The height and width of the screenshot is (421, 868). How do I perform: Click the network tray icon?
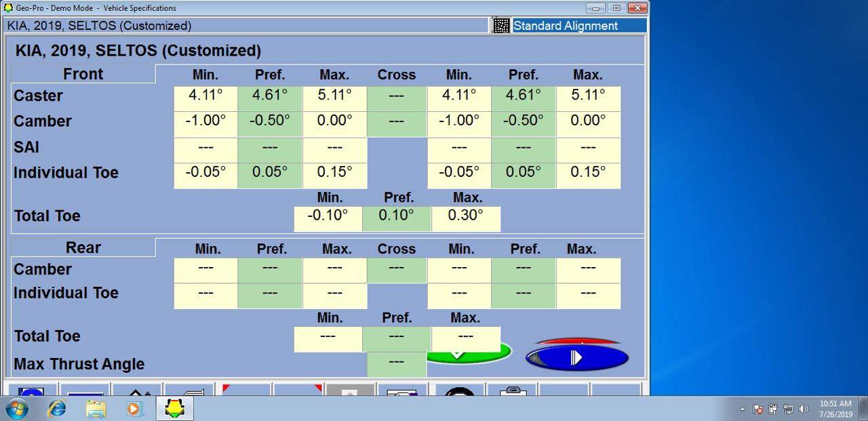[x=788, y=409]
